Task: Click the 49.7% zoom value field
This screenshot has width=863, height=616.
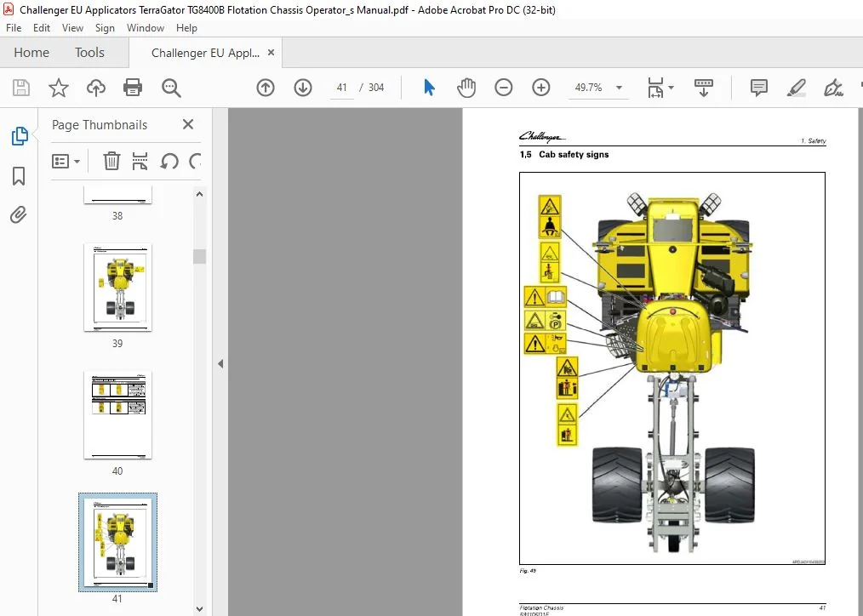Action: tap(588, 88)
